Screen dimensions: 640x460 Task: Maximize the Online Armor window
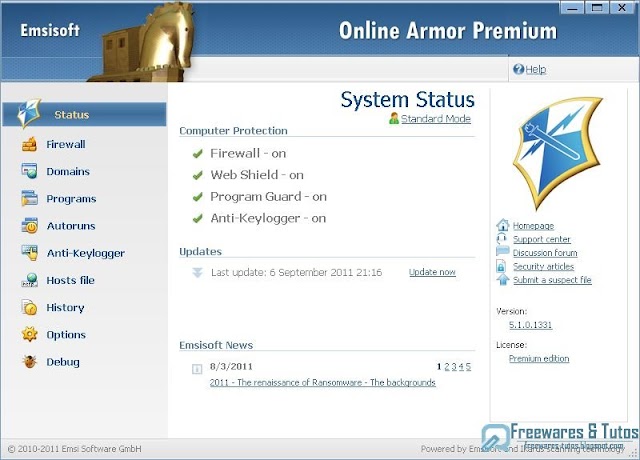click(x=597, y=8)
